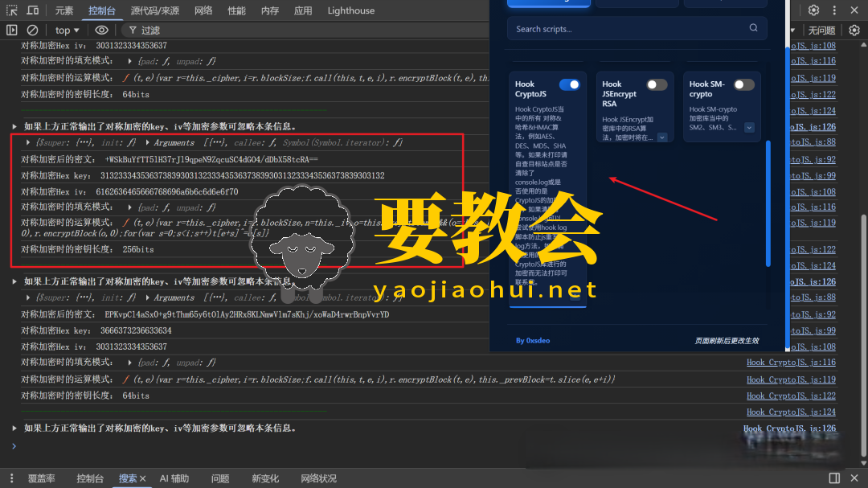Viewport: 868px width, 488px height.
Task: Disable the Hook CryptoJS switch
Action: (x=569, y=84)
